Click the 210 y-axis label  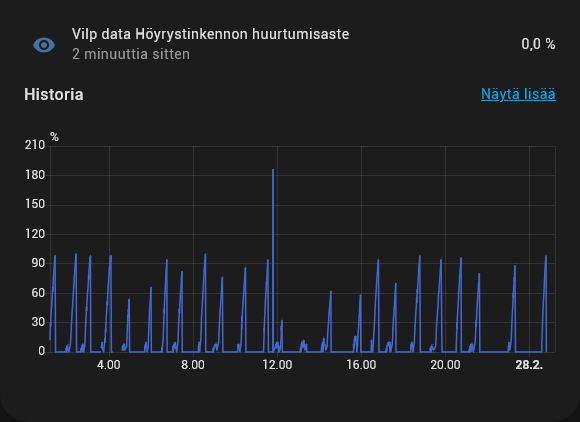click(35, 145)
